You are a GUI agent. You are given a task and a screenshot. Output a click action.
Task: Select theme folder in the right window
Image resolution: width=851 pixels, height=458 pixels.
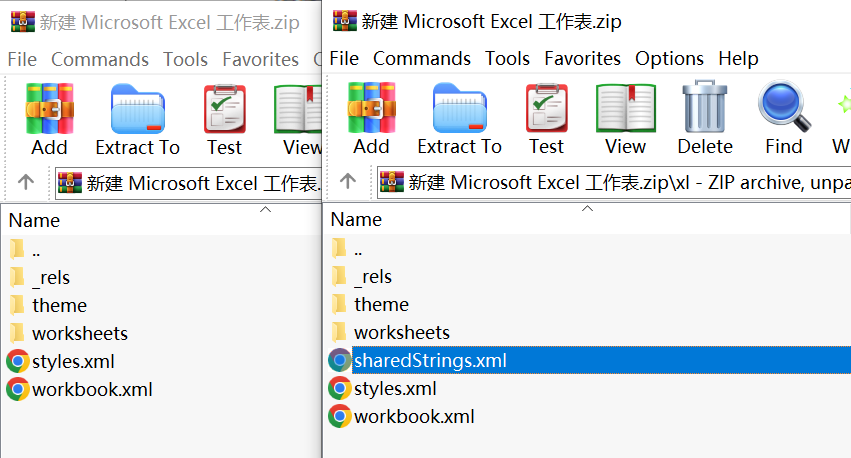tap(370, 304)
